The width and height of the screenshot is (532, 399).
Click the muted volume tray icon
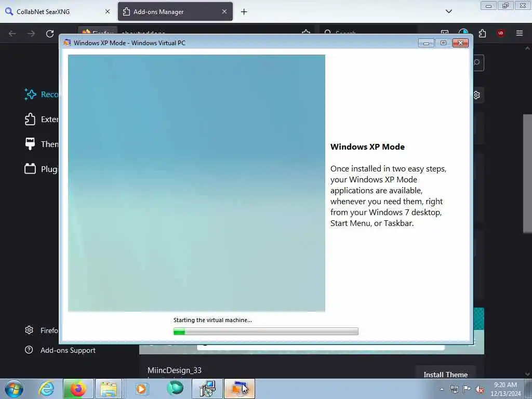coord(480,390)
